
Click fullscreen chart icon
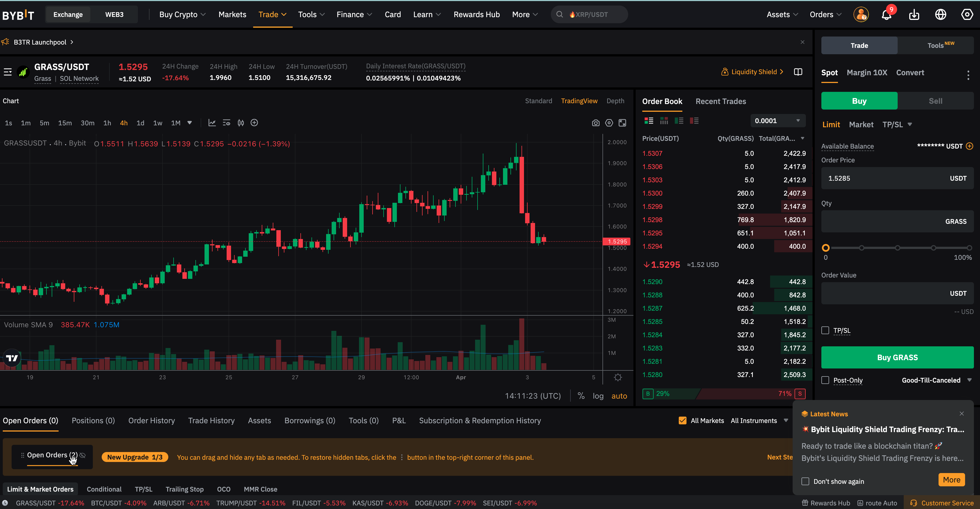(x=622, y=123)
